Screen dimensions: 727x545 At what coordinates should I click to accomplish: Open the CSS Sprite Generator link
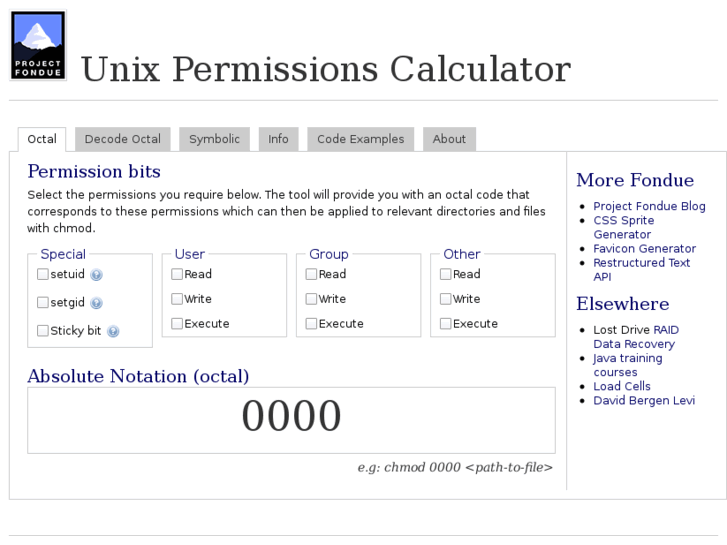click(x=624, y=227)
